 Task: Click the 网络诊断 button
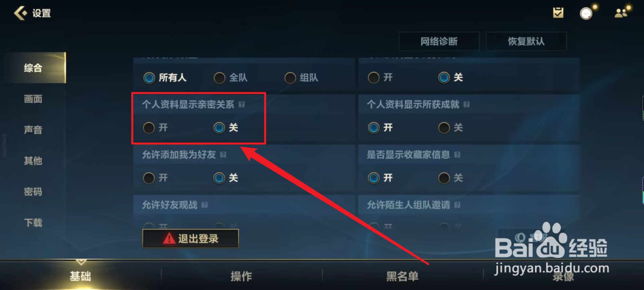tap(439, 41)
